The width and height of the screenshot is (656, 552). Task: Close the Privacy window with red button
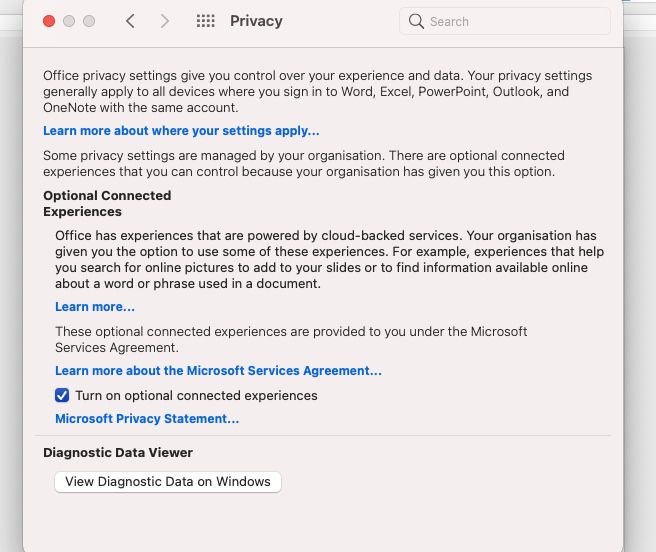(x=49, y=21)
